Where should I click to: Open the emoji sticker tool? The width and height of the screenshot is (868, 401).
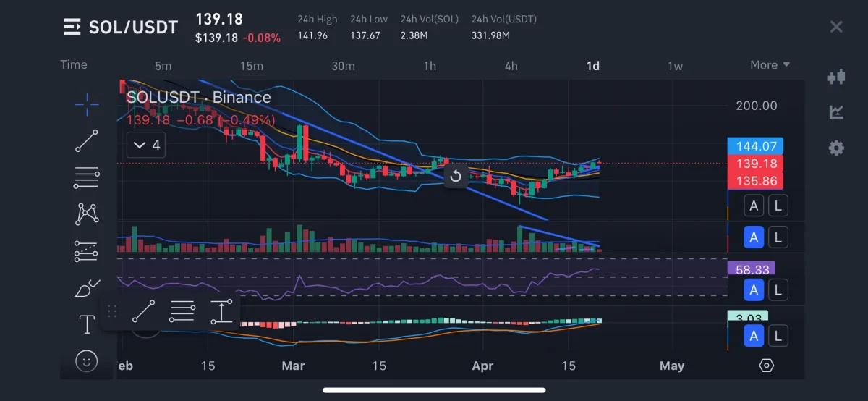pos(87,360)
